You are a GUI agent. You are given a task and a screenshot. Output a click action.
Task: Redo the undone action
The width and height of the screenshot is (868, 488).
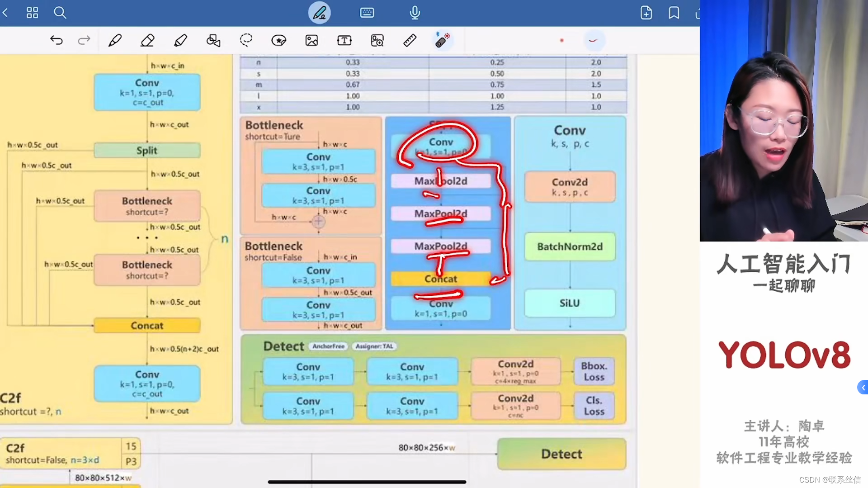tap(84, 40)
